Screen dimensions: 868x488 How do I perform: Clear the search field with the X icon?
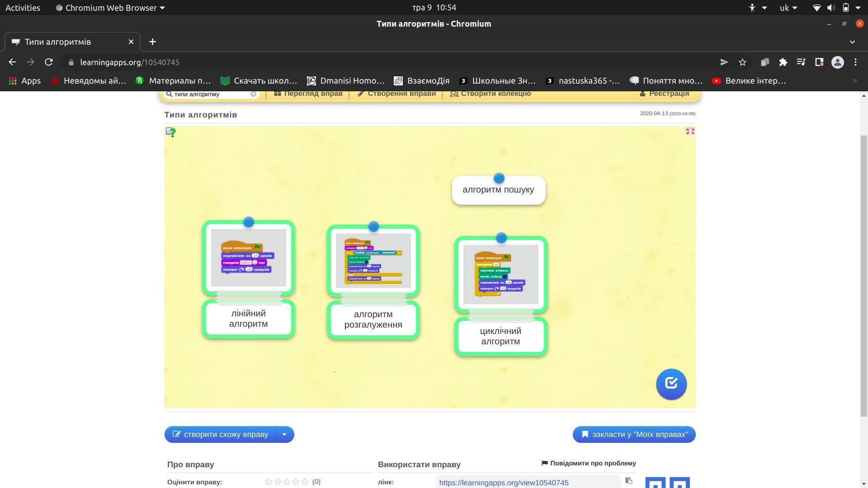[253, 94]
